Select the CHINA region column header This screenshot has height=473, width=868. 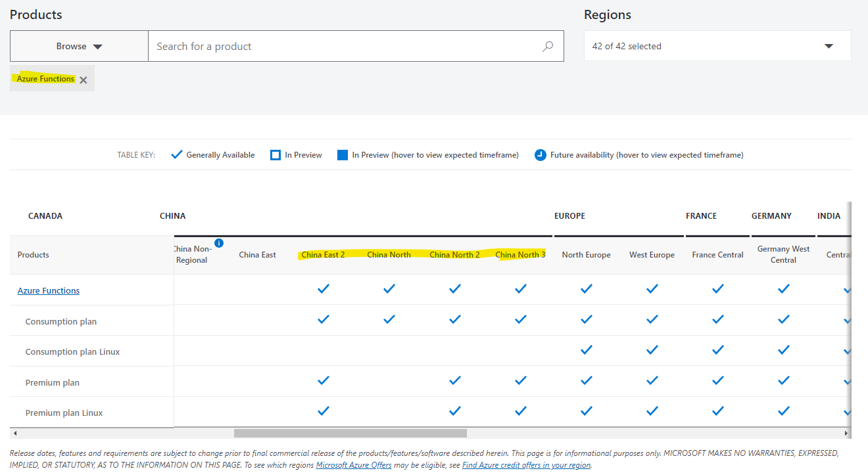tap(172, 215)
